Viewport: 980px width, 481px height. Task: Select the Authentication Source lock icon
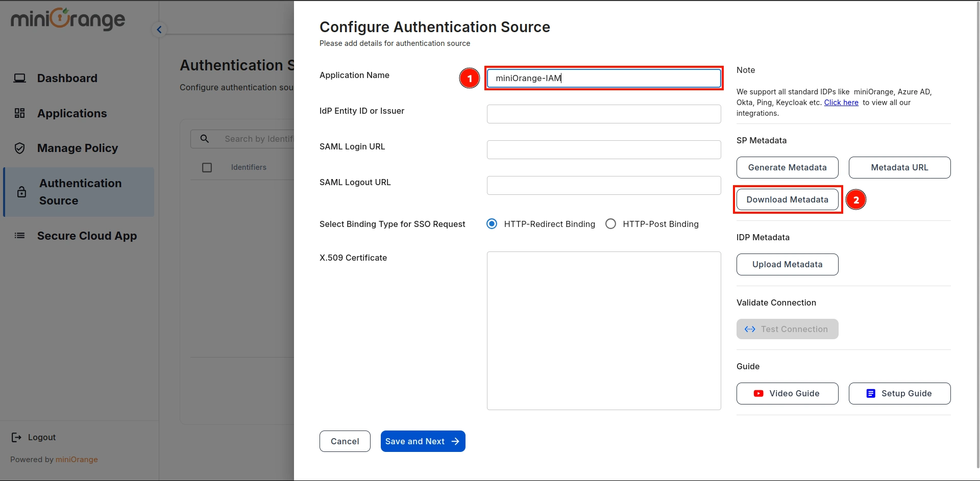[21, 192]
